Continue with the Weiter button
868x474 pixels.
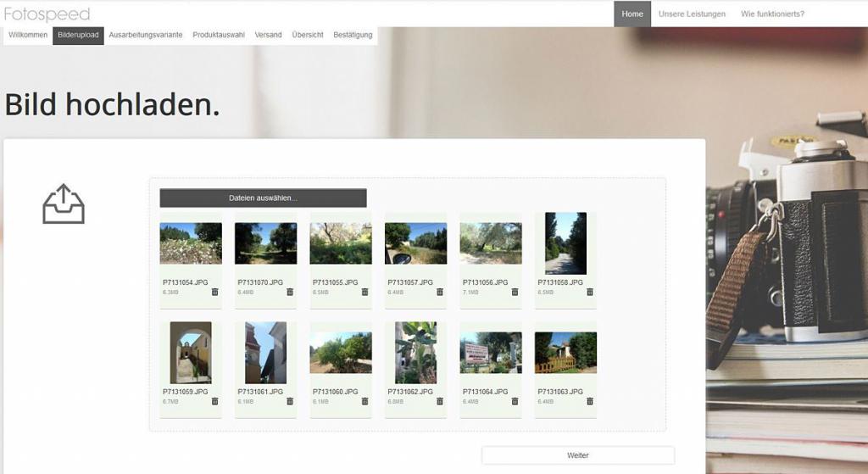click(x=578, y=455)
